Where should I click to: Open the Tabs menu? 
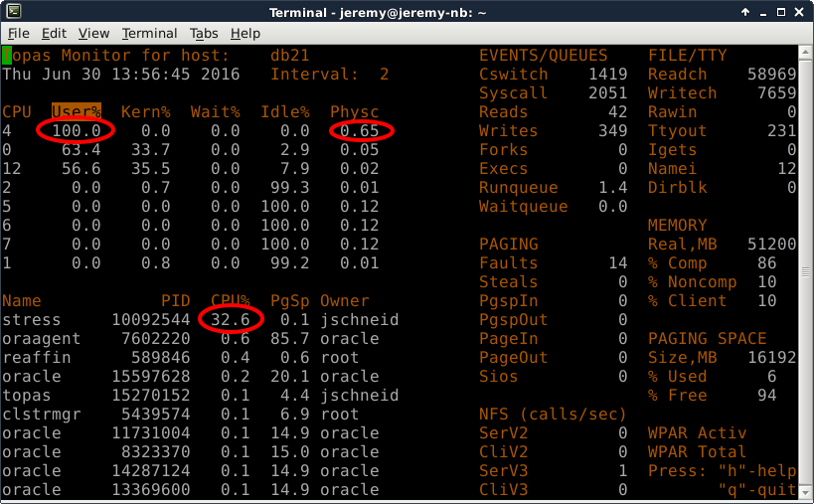coord(204,33)
